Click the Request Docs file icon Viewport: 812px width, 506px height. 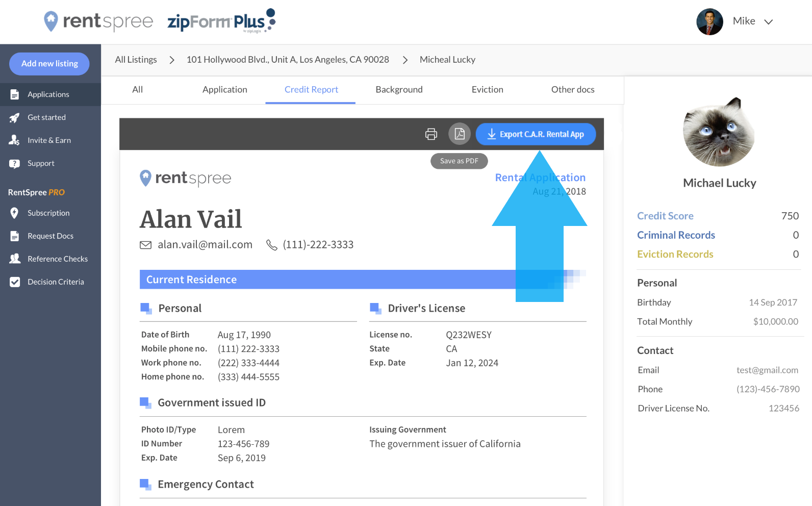click(15, 236)
